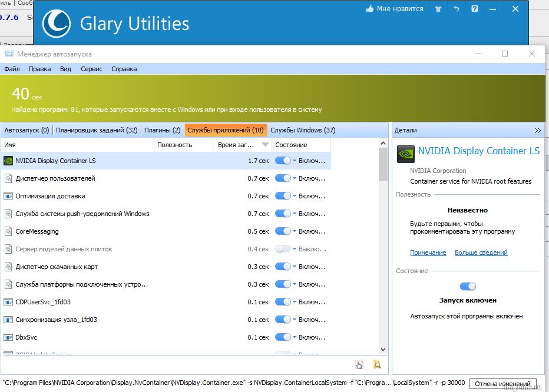Image resolution: width=549 pixels, height=392 pixels.
Task: Click the 'Больше сведений' link
Action: point(481,253)
